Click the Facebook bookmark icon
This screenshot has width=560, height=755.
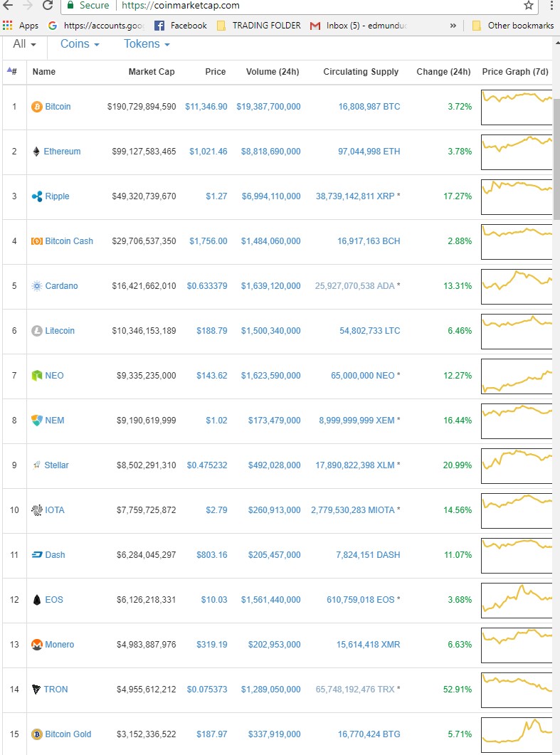[x=159, y=26]
